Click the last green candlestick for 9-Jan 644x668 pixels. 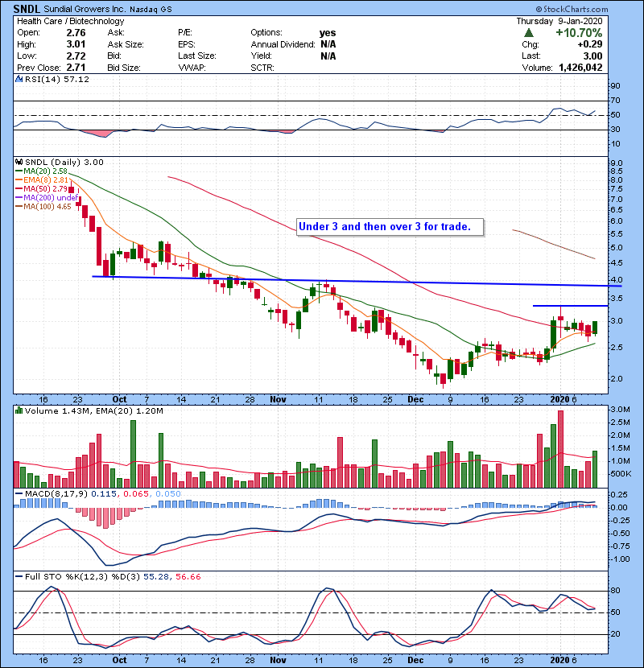pyautogui.click(x=595, y=328)
